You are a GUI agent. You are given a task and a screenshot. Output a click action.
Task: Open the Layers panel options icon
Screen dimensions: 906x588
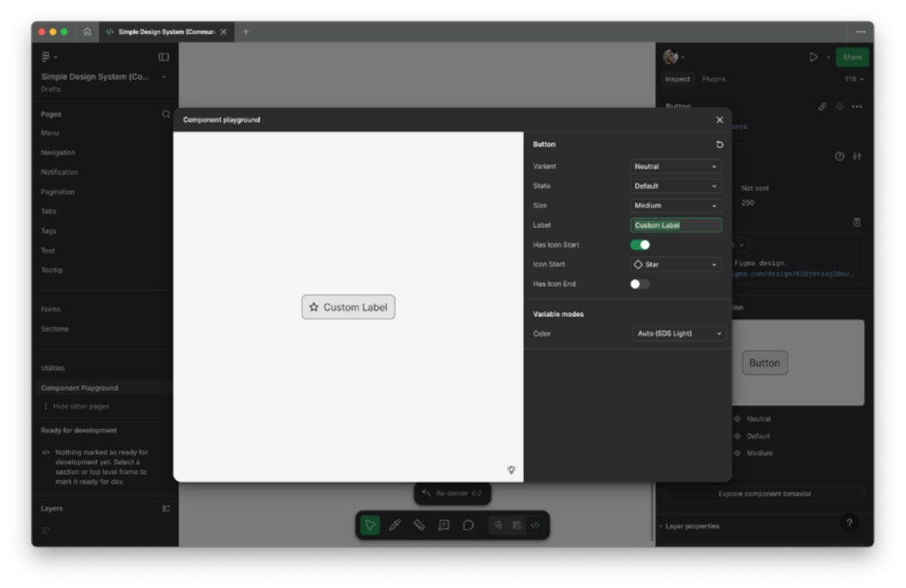166,509
